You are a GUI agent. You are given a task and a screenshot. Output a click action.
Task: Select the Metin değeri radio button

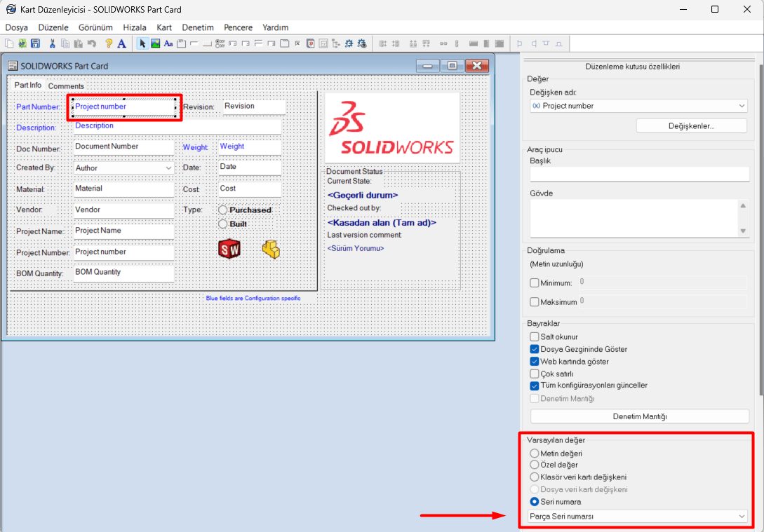click(x=535, y=453)
